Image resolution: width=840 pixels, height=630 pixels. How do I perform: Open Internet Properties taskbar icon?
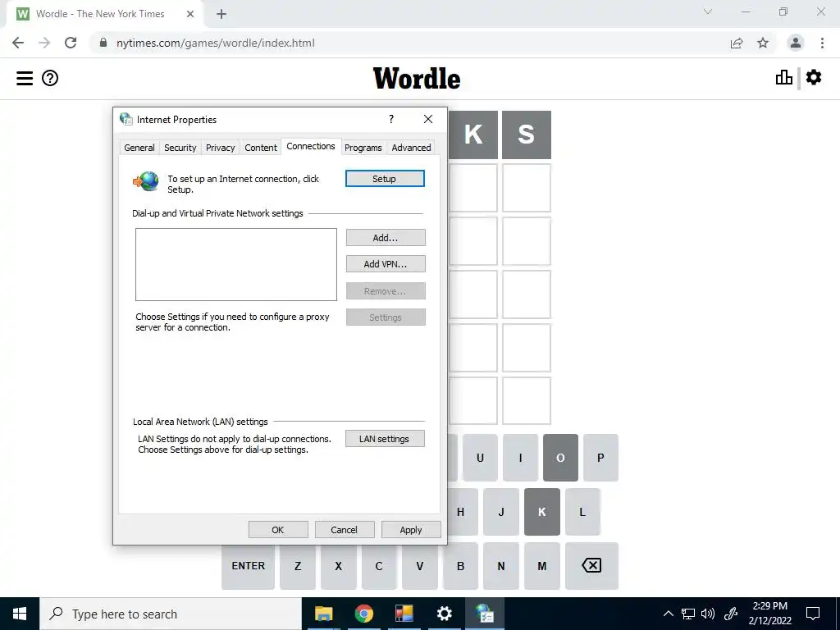(484, 614)
